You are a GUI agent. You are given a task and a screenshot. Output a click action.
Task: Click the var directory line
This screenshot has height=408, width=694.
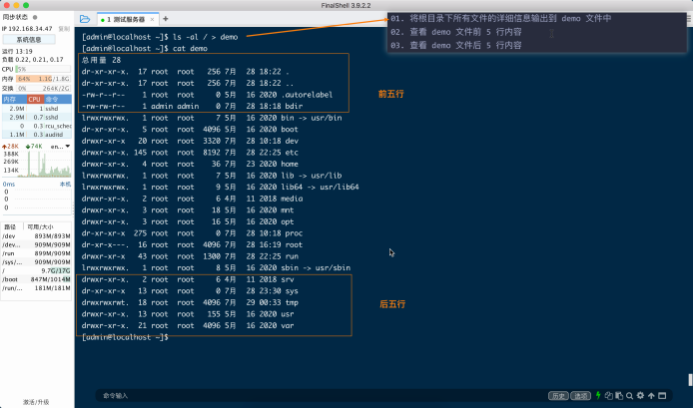(188, 325)
